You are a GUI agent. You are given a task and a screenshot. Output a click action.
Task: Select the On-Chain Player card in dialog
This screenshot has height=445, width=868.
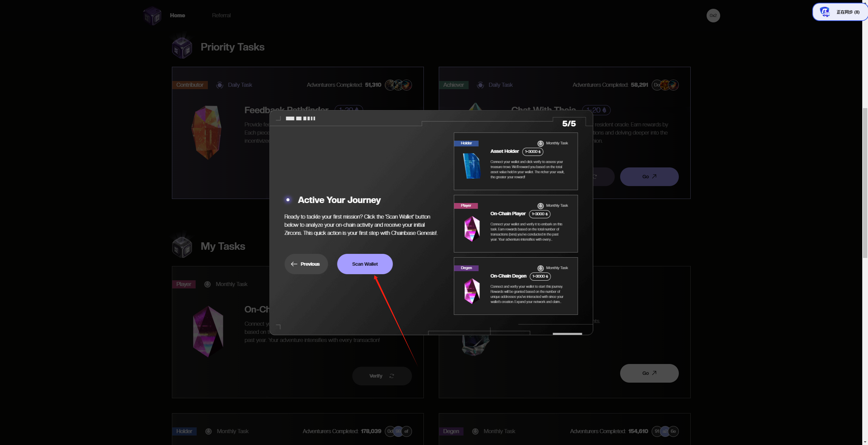516,224
